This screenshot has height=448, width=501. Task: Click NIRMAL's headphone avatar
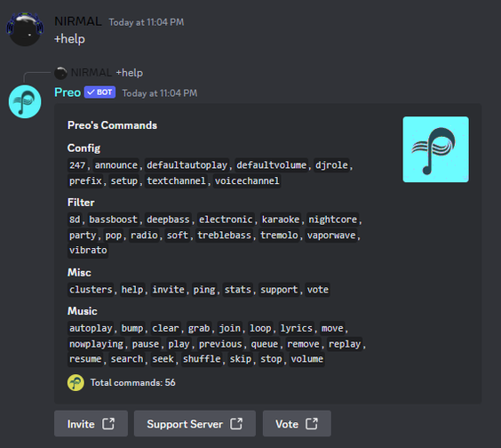tap(25, 29)
